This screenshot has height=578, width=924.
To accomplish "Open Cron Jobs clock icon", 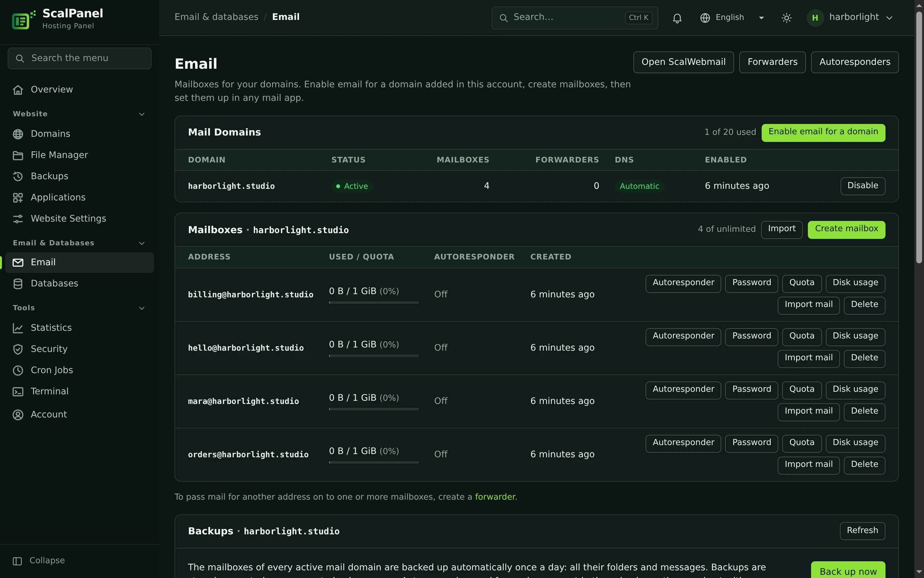I will click(18, 371).
